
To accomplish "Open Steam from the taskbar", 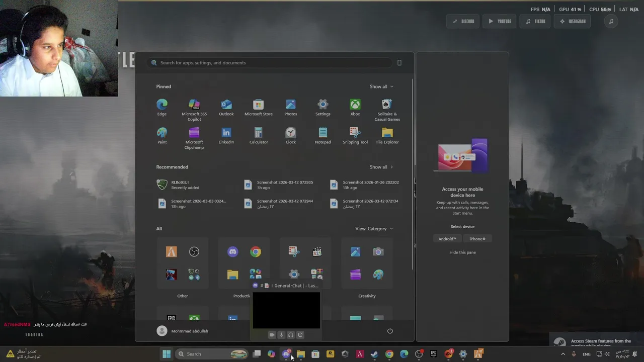I will click(x=374, y=354).
